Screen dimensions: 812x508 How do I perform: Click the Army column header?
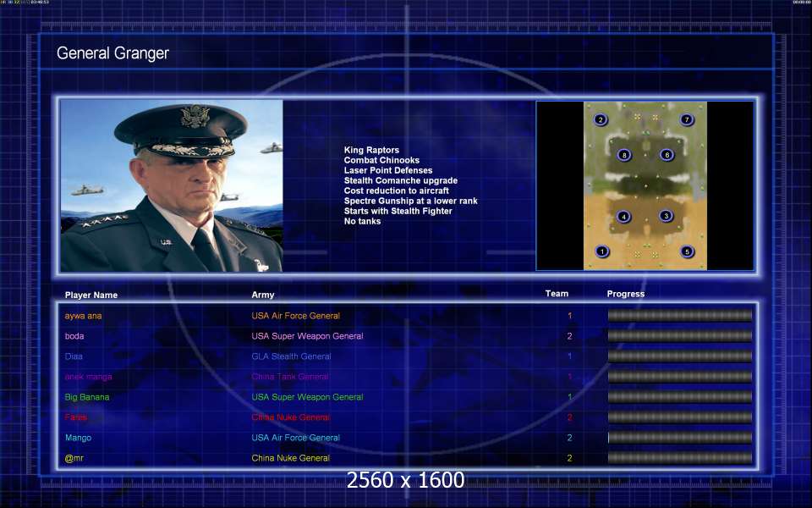pos(262,295)
